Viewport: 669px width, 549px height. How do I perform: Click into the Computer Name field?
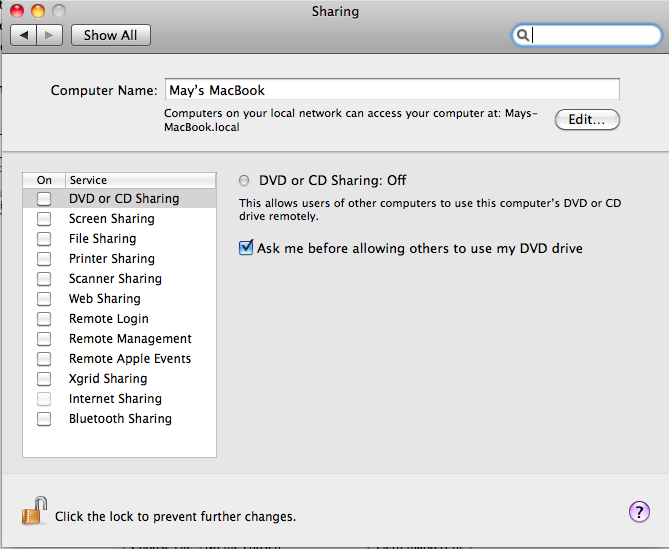coord(392,90)
